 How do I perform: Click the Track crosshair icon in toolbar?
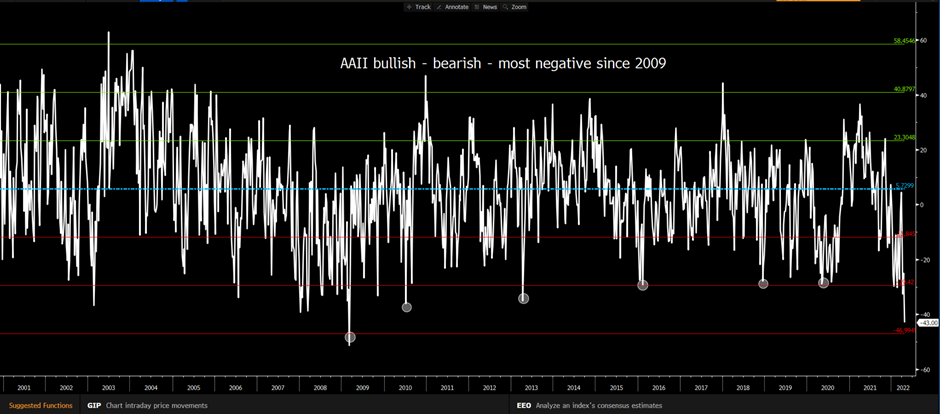(417, 6)
